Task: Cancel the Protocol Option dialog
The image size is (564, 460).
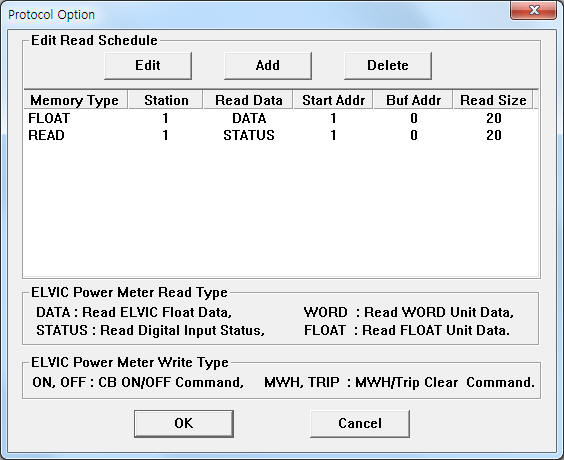Action: pos(360,424)
